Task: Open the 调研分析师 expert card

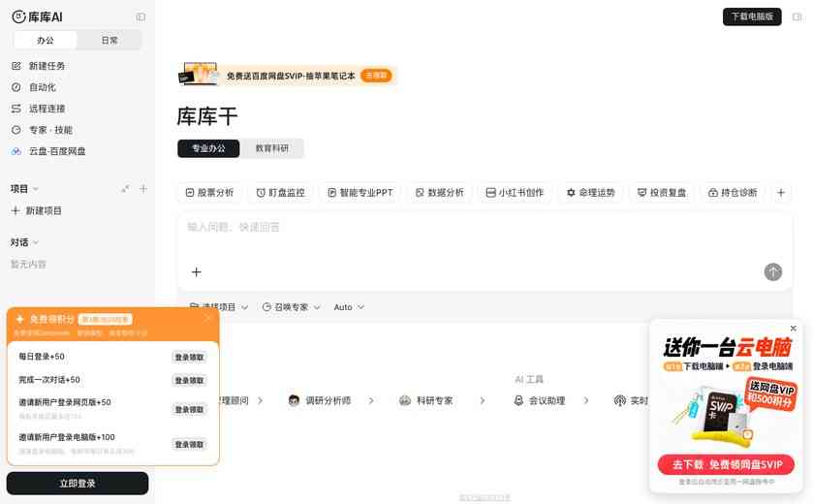Action: coord(320,400)
